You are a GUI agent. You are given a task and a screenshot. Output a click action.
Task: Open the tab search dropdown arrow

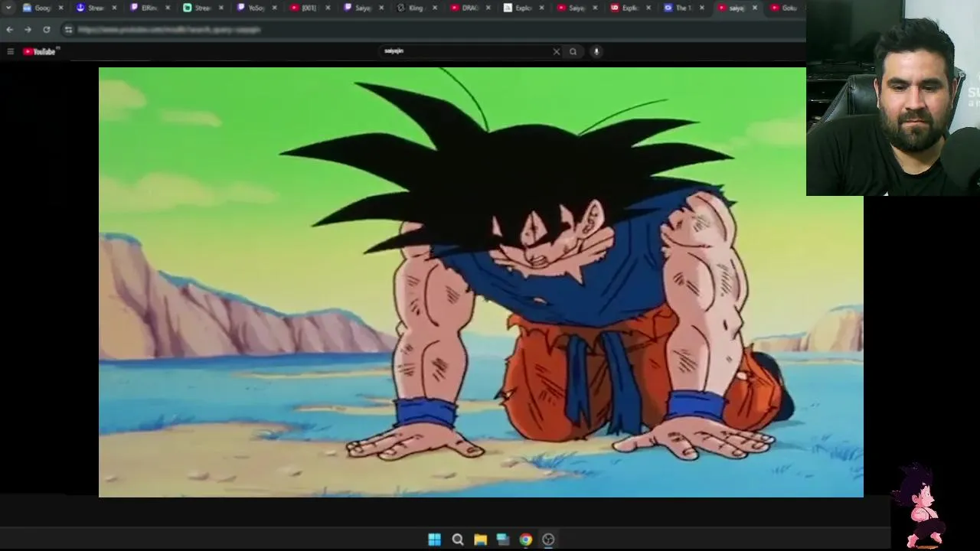coord(8,8)
